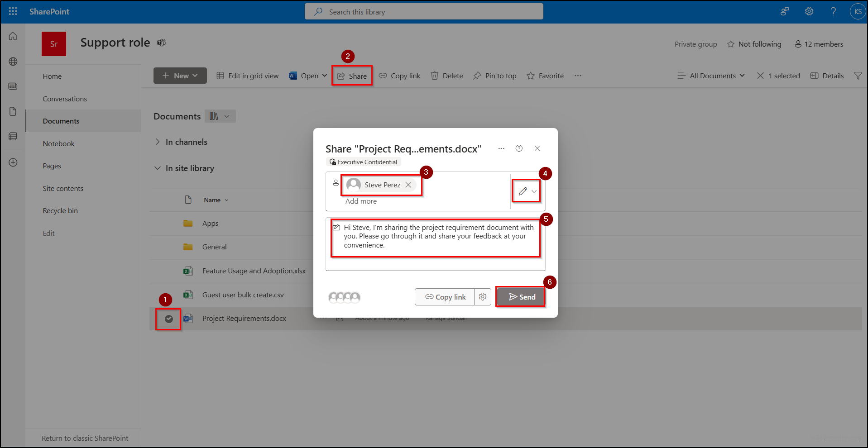Open the All Documents view dropdown
Image resolution: width=868 pixels, height=448 pixels.
(x=711, y=76)
